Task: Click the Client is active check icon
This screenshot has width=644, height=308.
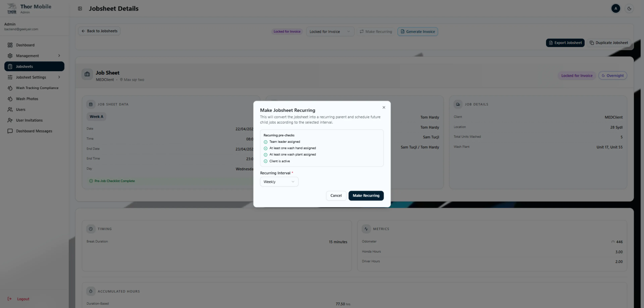Action: tap(265, 161)
